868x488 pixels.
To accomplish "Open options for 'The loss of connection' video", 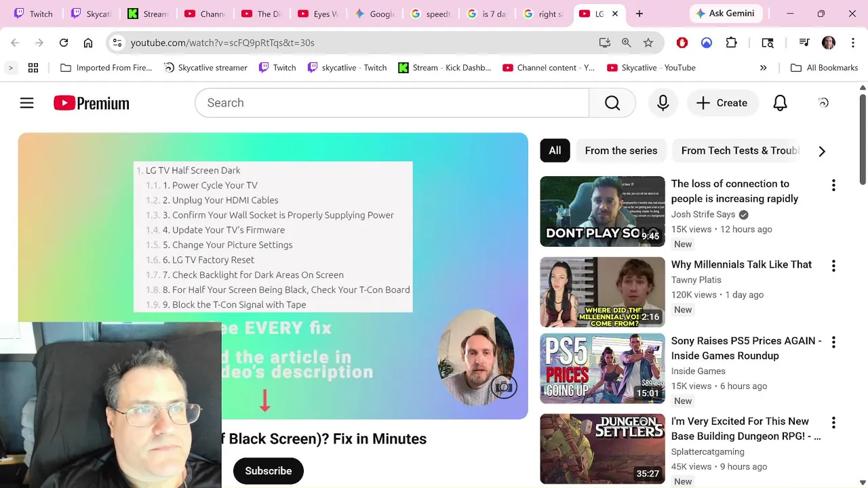I will (x=833, y=185).
